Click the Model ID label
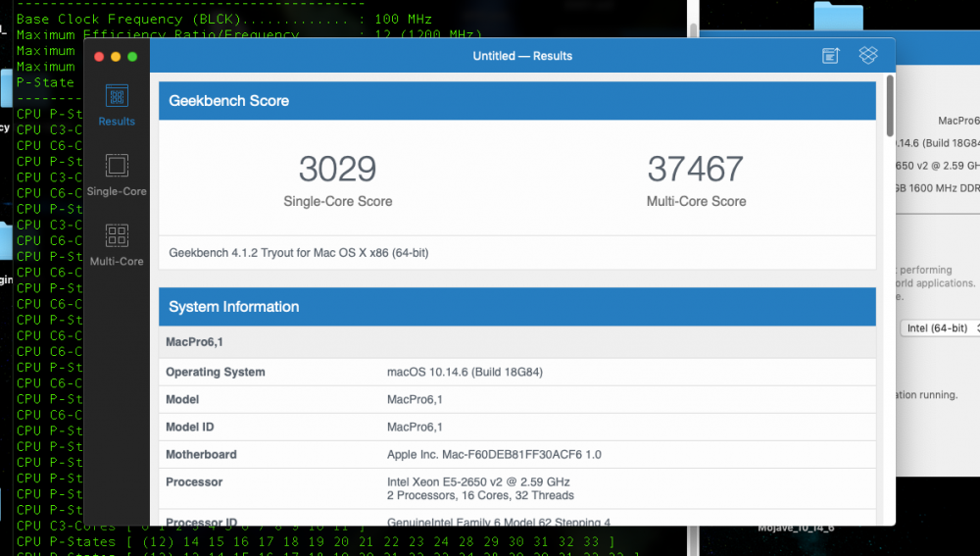 pos(189,428)
